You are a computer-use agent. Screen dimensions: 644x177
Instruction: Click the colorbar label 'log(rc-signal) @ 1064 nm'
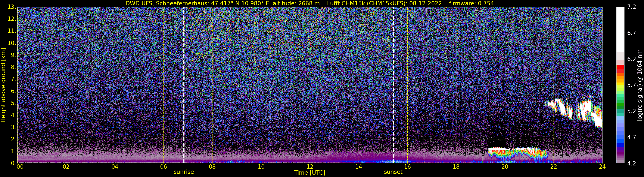(x=640, y=85)
